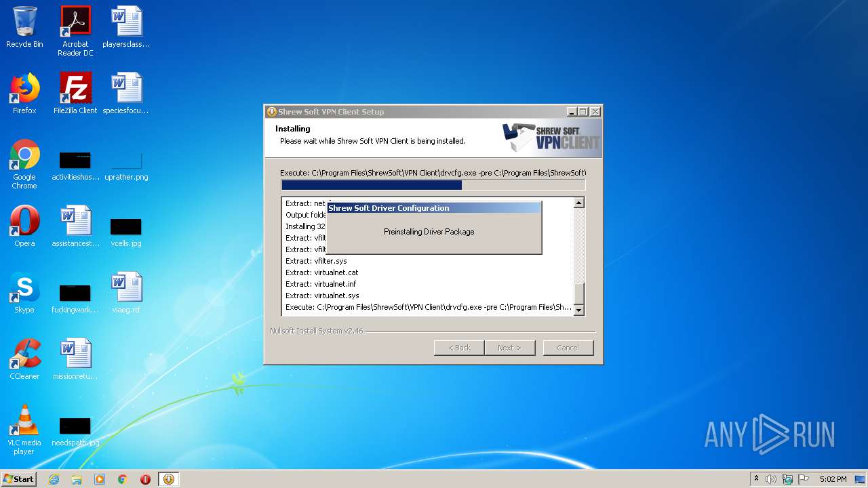This screenshot has width=868, height=488.
Task: Launch VLC media player shortcut
Action: coord(24,430)
